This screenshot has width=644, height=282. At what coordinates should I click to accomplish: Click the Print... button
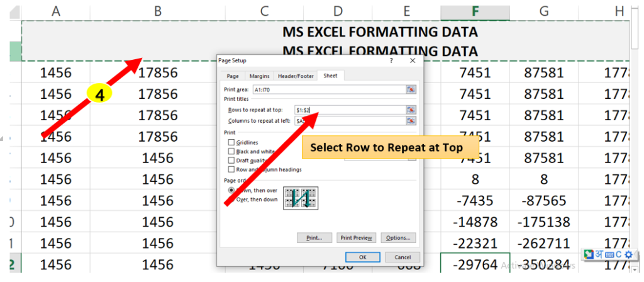pos(314,237)
